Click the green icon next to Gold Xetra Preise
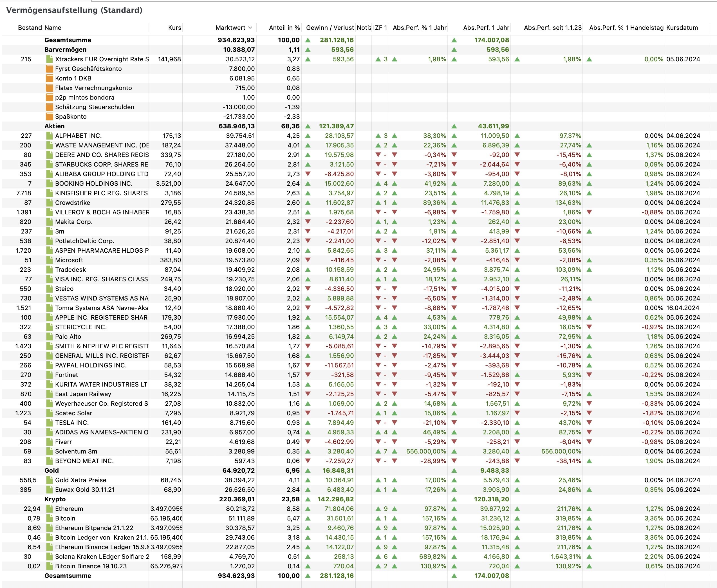 (x=50, y=480)
